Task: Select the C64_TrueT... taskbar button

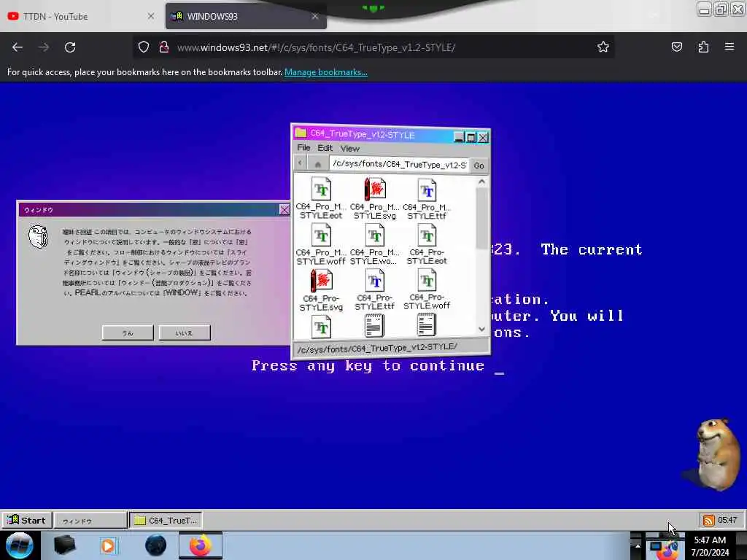Action: 166,521
